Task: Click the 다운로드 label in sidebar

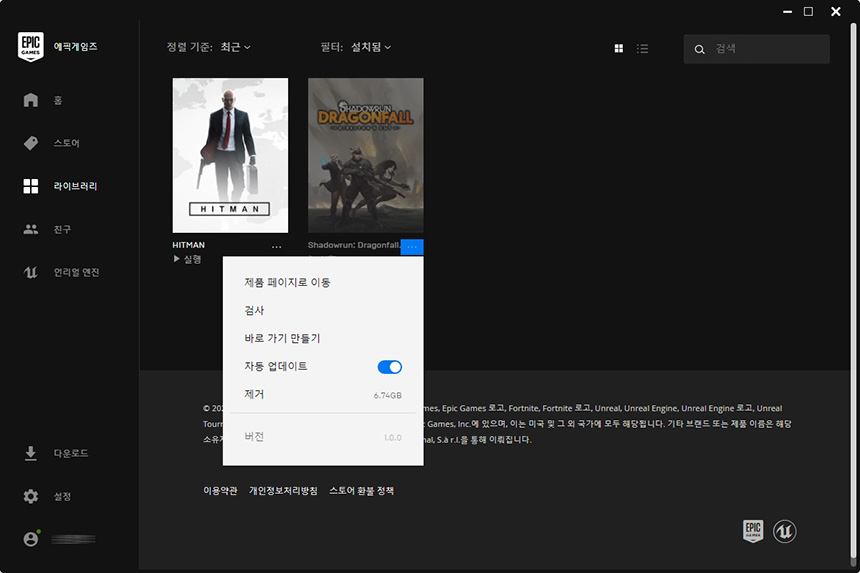Action: (x=71, y=453)
